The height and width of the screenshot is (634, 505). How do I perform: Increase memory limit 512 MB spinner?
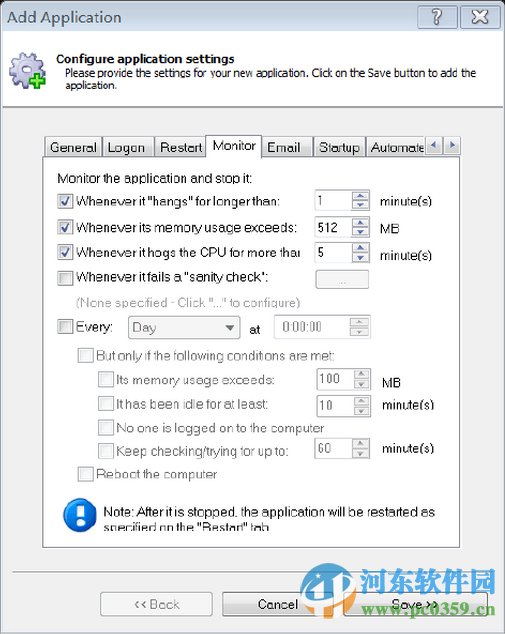pyautogui.click(x=360, y=222)
